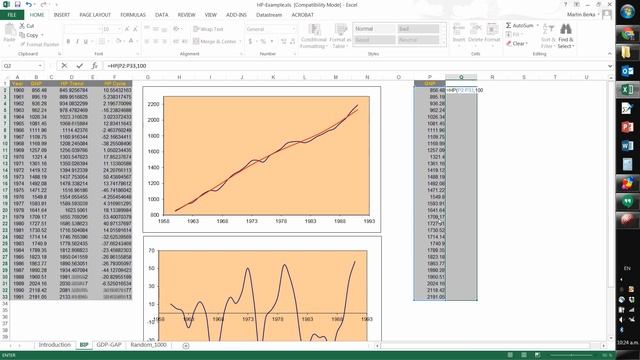This screenshot has width=640, height=360.
Task: Open the Martin Berka account dropdown
Action: coord(583,14)
